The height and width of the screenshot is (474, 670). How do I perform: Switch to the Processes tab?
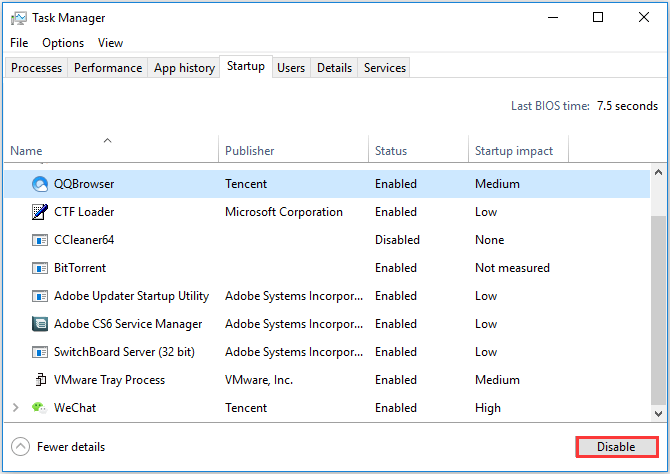[x=36, y=68]
